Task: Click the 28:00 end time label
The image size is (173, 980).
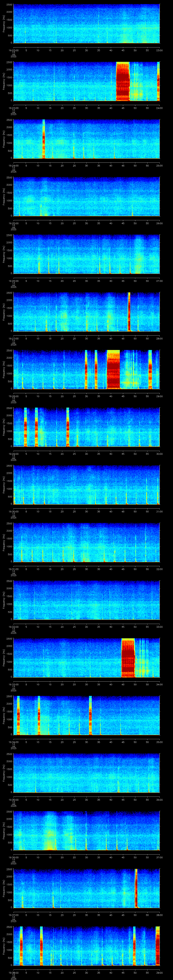Action: pos(159,339)
